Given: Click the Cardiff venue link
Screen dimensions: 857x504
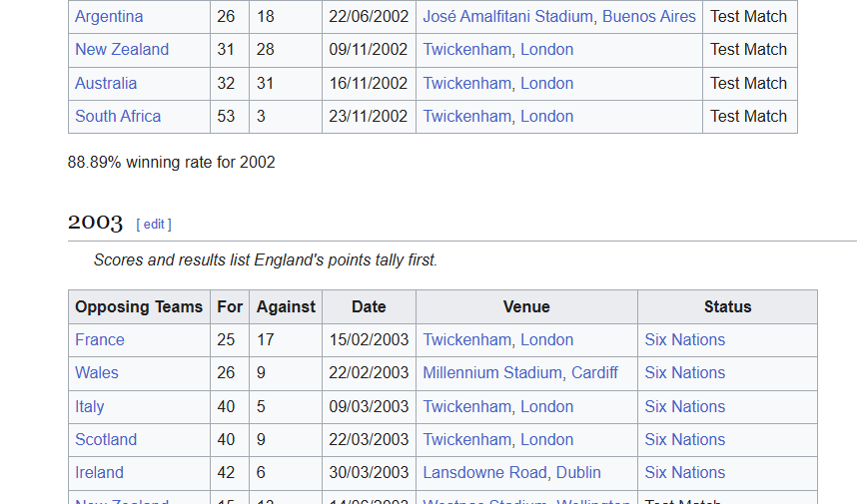Looking at the screenshot, I should [x=594, y=373].
